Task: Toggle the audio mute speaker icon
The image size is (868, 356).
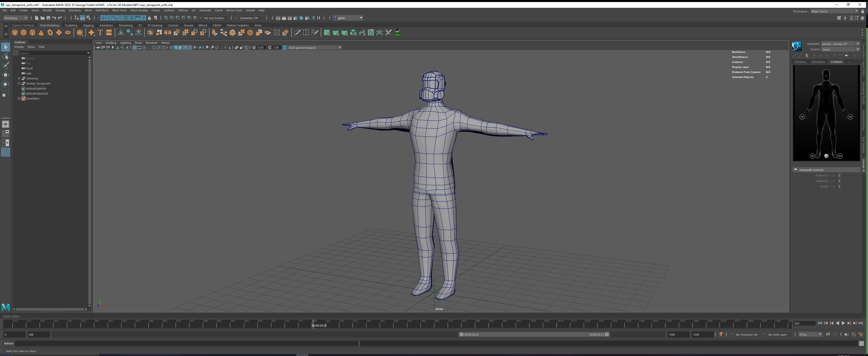Action: coord(846,334)
